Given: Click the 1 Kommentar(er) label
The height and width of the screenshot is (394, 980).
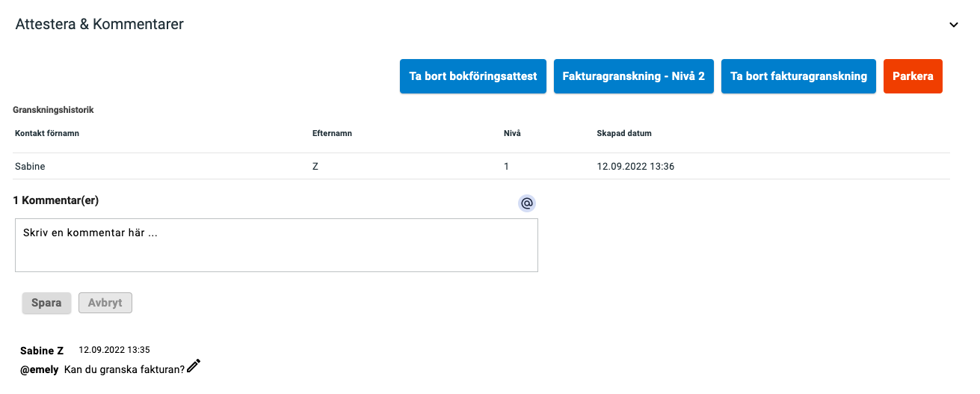Looking at the screenshot, I should 56,200.
